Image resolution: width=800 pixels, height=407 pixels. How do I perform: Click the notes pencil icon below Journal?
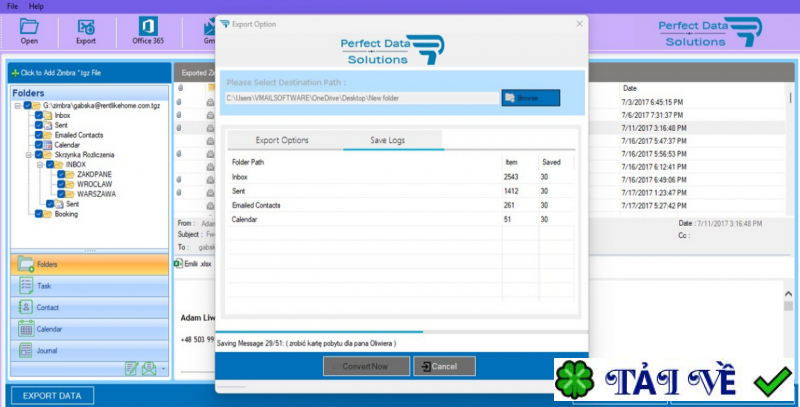tap(132, 368)
